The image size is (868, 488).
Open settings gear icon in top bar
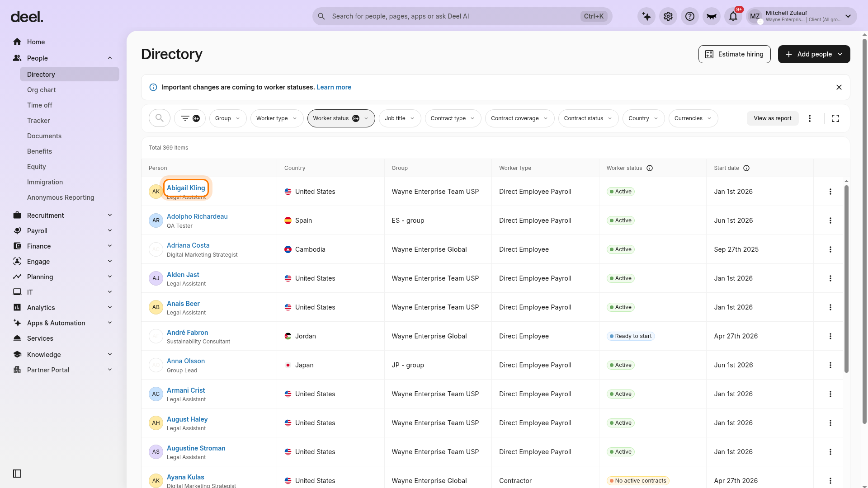click(668, 16)
